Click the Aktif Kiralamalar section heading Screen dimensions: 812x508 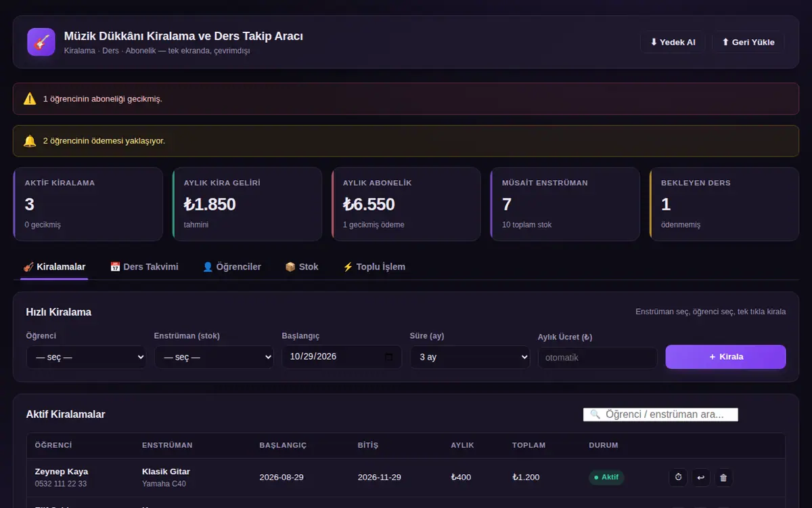click(66, 415)
